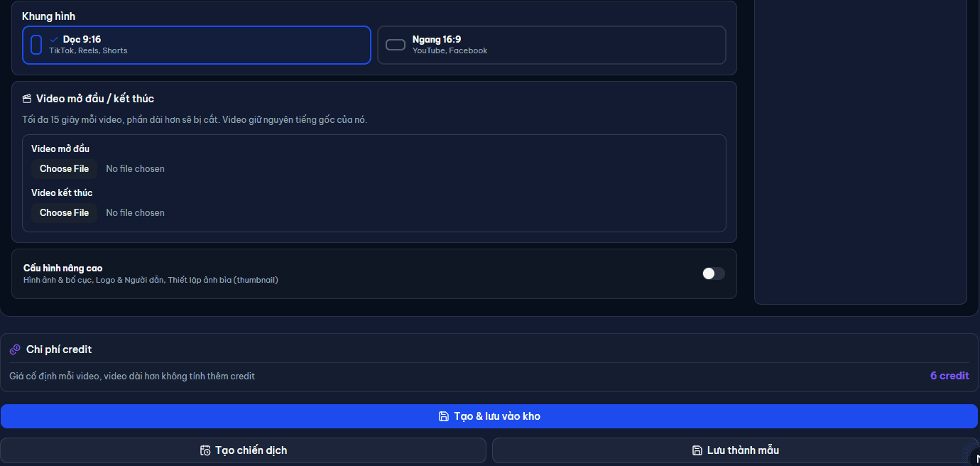Click 'No file chosen' next to Video kết thúc
The height and width of the screenshot is (466, 980).
click(135, 212)
